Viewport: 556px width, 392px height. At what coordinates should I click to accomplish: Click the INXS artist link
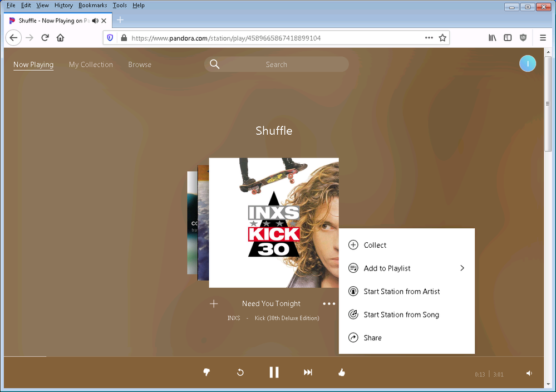pyautogui.click(x=234, y=318)
